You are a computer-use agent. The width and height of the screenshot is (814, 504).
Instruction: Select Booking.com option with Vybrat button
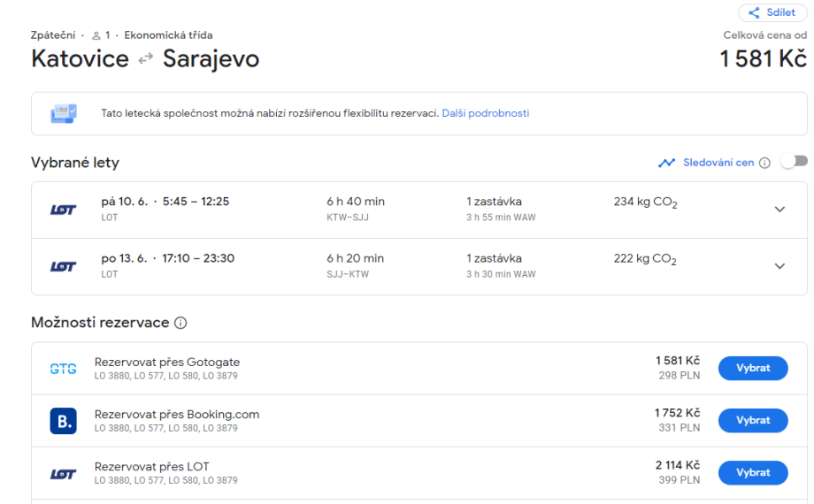752,421
